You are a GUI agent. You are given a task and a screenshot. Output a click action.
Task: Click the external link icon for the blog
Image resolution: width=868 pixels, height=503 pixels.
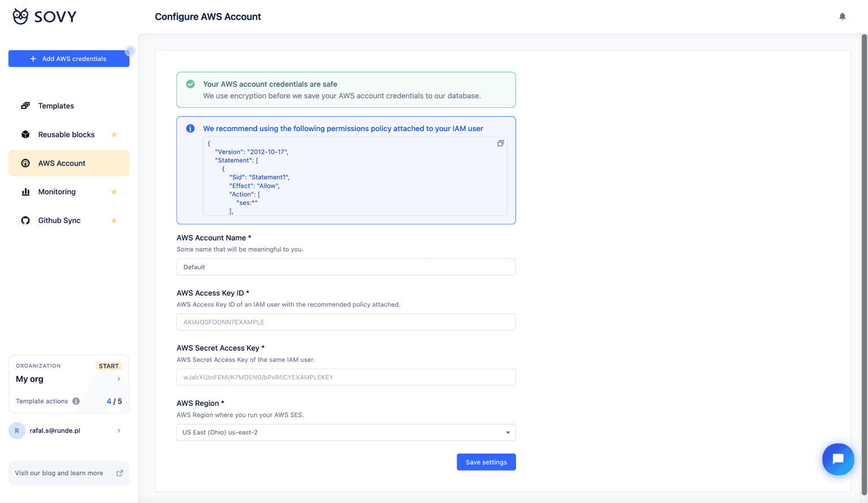(x=119, y=473)
